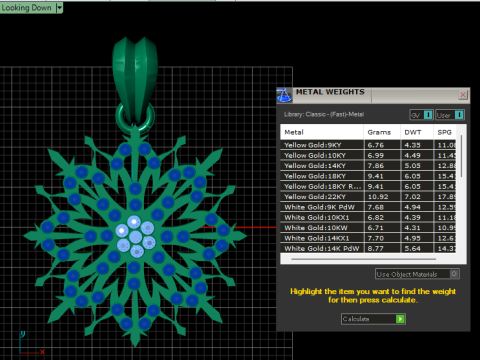
Task: Click the 4.49 DWT value
Action: pyautogui.click(x=413, y=155)
